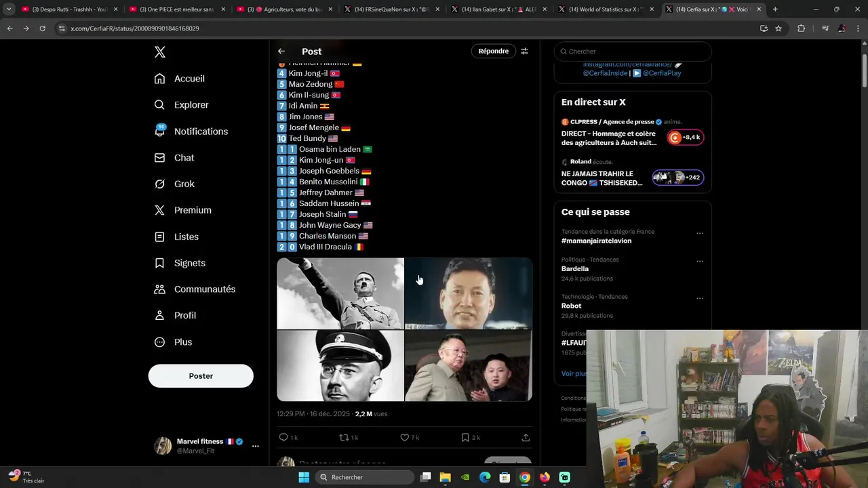Screen dimensions: 868x488
Task: Click the Voir plus link under trends
Action: pyautogui.click(x=574, y=373)
